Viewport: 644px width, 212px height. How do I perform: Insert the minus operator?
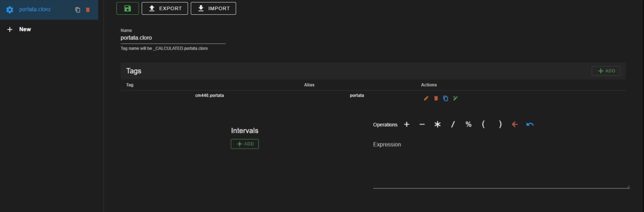pos(422,125)
